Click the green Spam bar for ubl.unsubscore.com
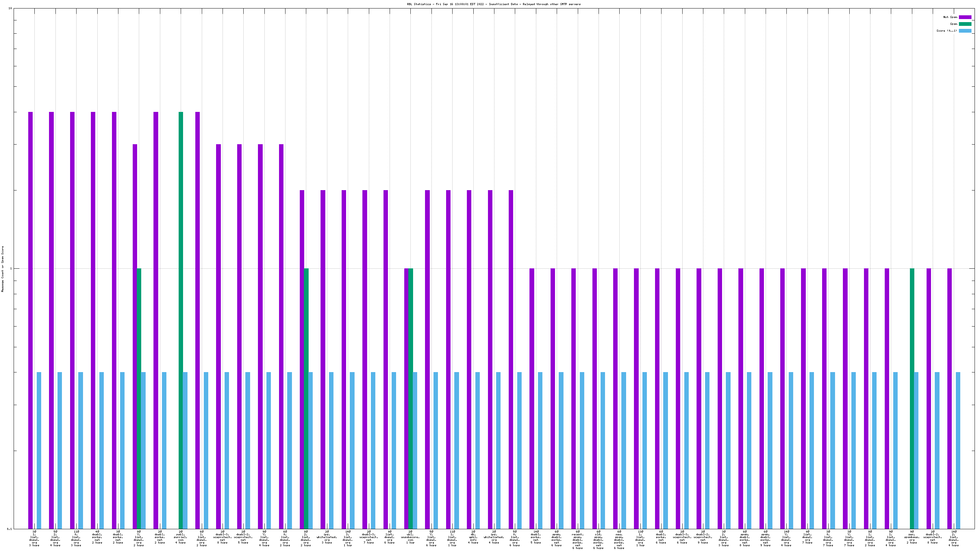980x551 pixels. click(410, 399)
